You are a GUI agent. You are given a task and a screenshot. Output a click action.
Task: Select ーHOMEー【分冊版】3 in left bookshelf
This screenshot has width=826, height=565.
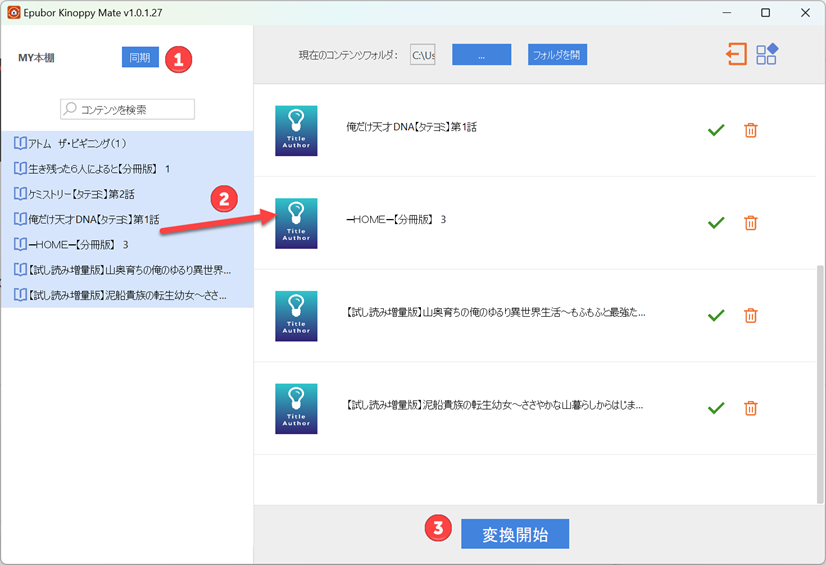[x=127, y=244]
